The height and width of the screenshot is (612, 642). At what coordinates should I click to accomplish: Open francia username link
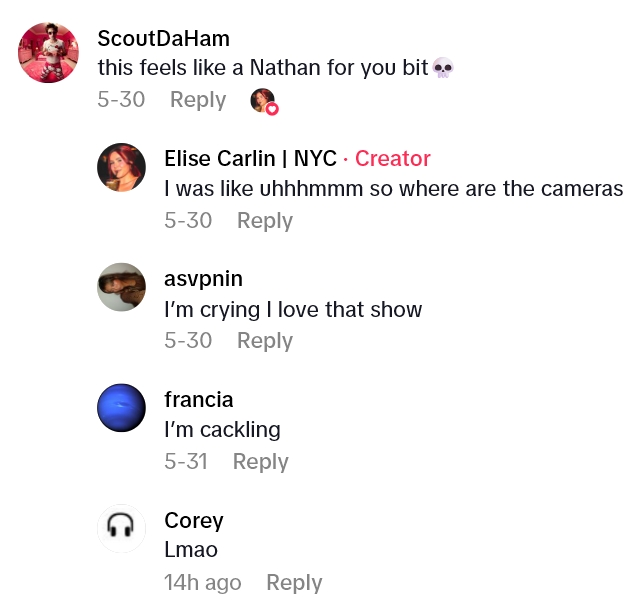coord(199,400)
